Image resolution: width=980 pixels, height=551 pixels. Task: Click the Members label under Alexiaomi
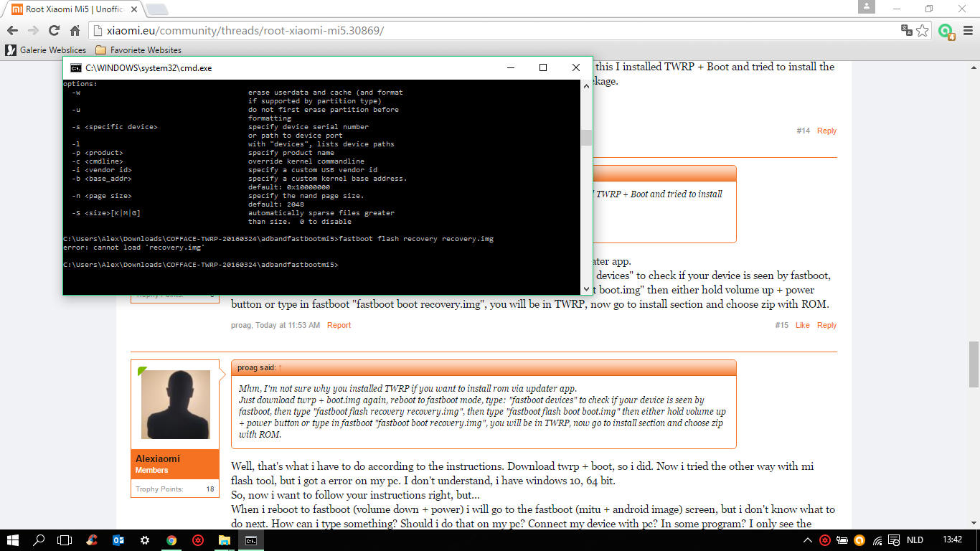[x=151, y=471]
